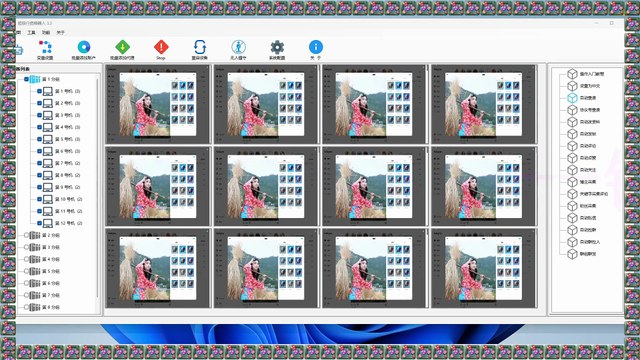Uncheck the 第 7 号机 checkbox

click(40, 163)
